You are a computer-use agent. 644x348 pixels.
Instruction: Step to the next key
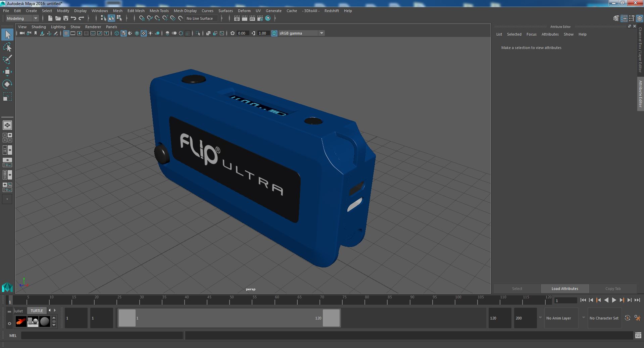[622, 300]
